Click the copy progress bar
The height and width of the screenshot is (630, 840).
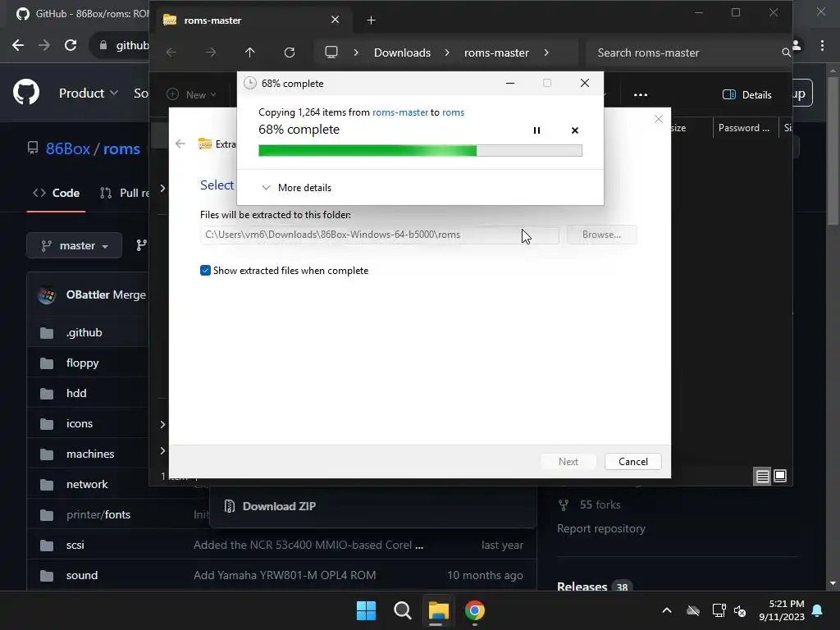click(x=420, y=151)
